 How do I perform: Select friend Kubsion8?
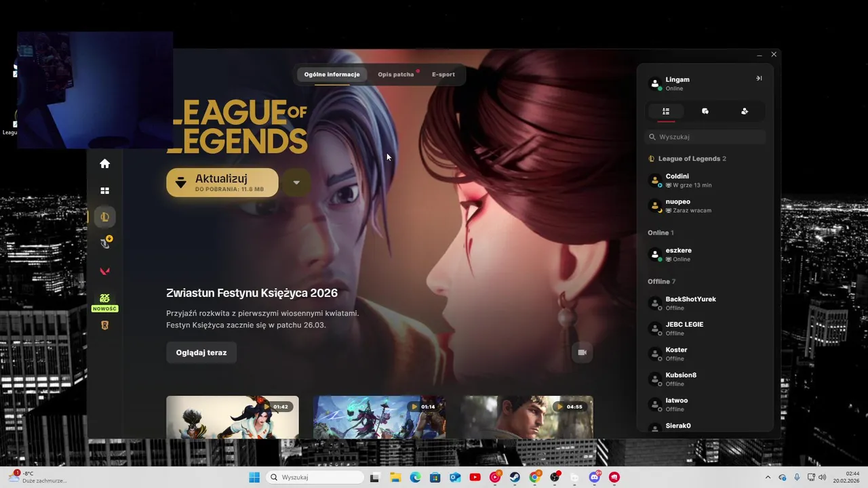pos(705,379)
